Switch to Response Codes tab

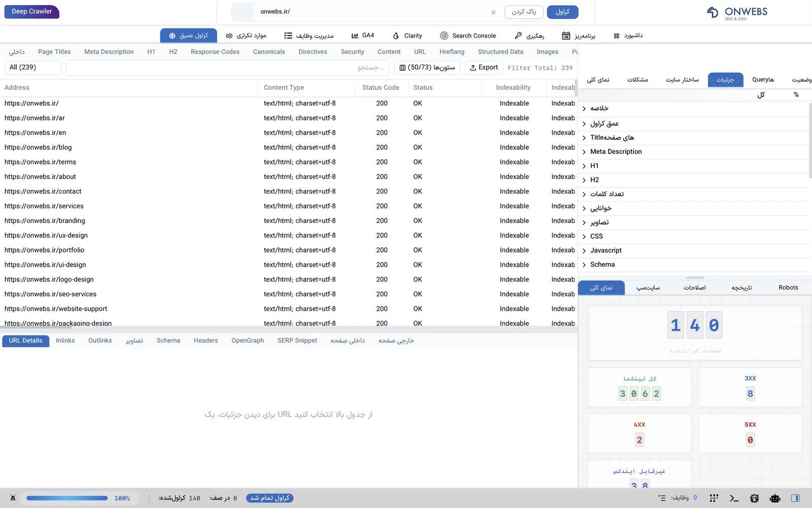click(x=215, y=52)
